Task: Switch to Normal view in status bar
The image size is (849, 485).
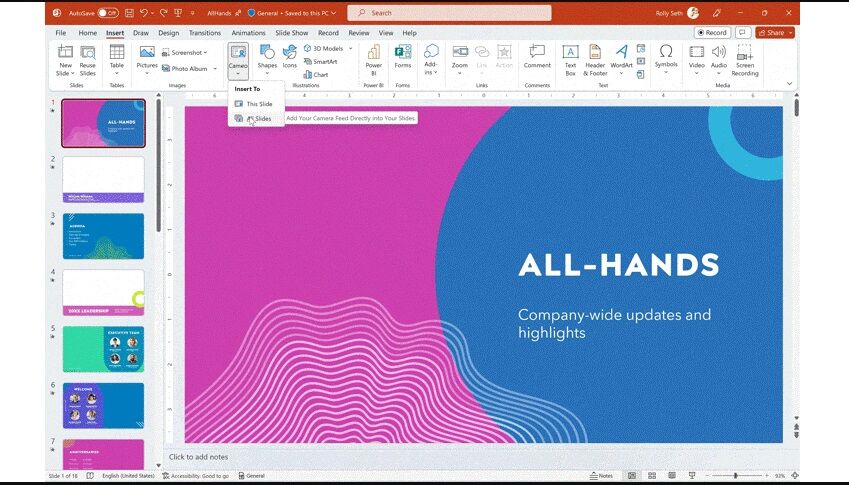Action: click(631, 476)
